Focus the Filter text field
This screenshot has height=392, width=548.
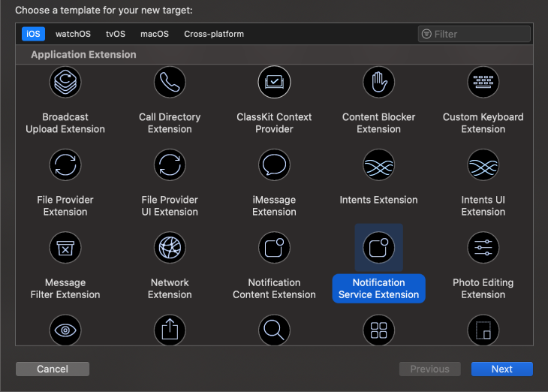[x=474, y=34]
